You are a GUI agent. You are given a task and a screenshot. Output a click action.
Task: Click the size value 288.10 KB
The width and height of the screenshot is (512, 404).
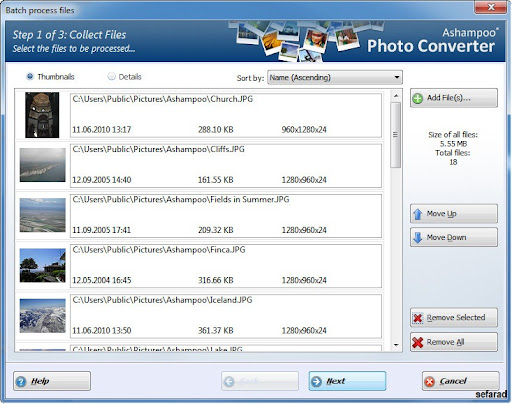click(x=216, y=130)
